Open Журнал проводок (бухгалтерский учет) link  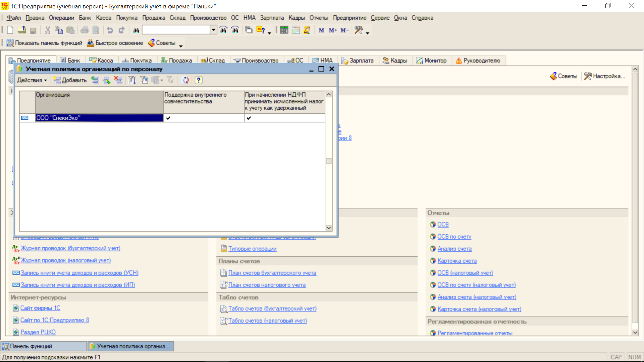coord(70,248)
